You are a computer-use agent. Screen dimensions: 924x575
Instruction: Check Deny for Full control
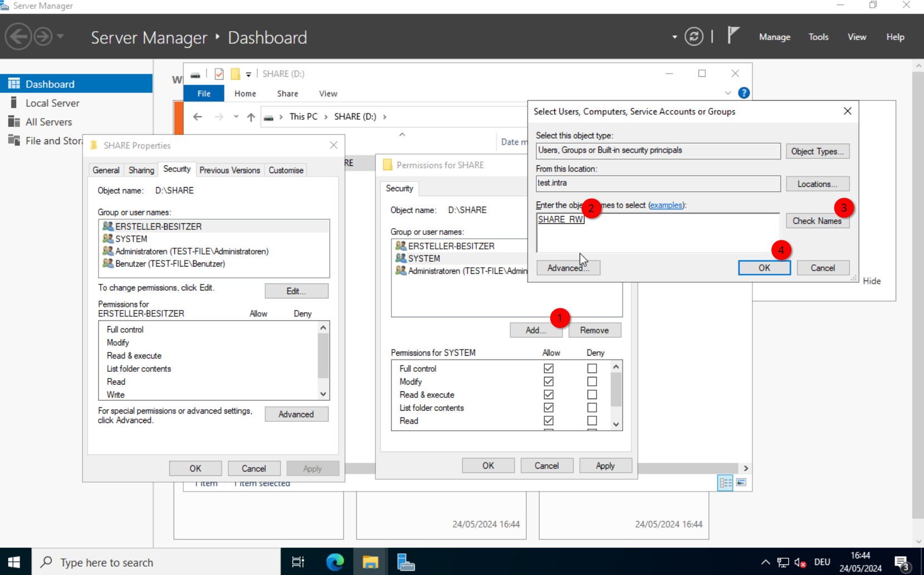pyautogui.click(x=592, y=368)
